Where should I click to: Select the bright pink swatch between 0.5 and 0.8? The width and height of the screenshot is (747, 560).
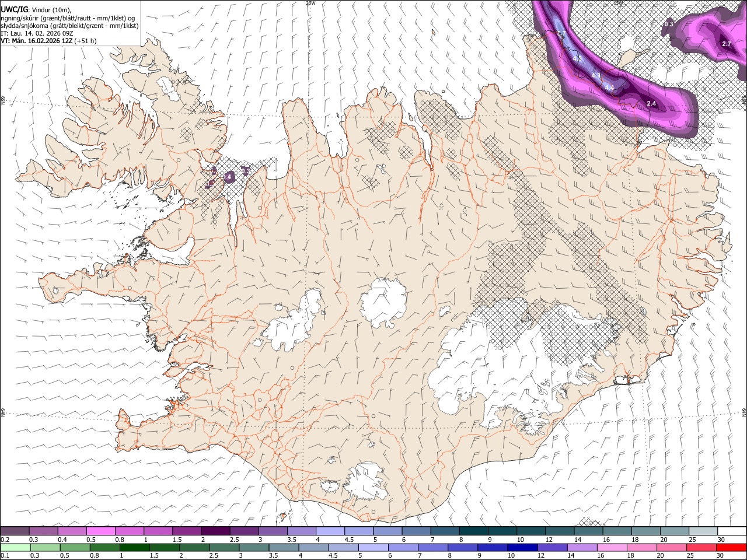102,531
